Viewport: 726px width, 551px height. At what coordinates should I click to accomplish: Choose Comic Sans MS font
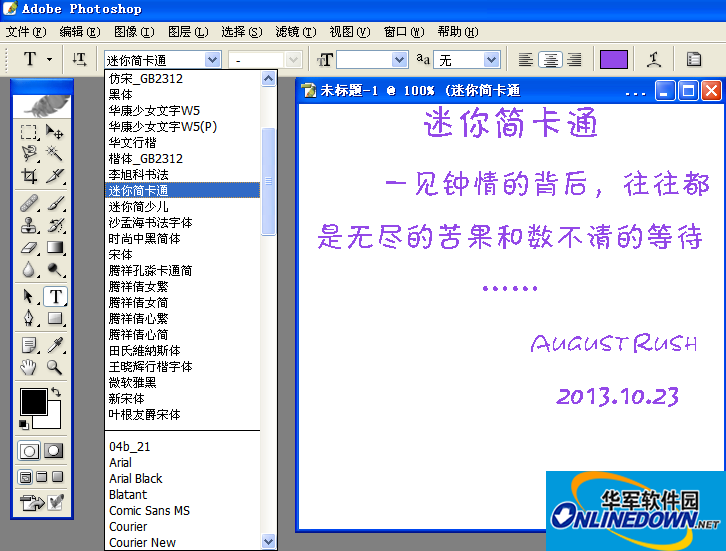click(x=183, y=511)
